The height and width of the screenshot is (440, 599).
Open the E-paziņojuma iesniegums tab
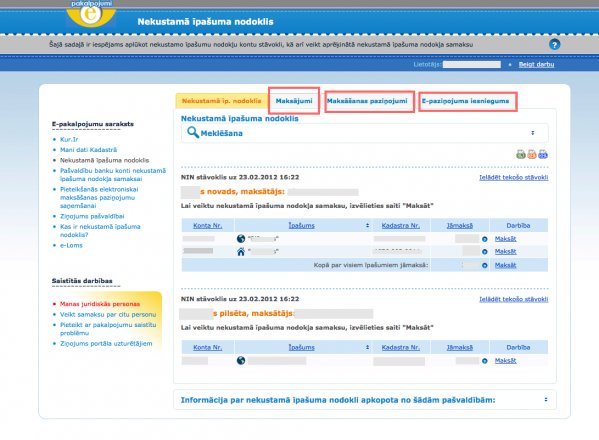click(465, 101)
